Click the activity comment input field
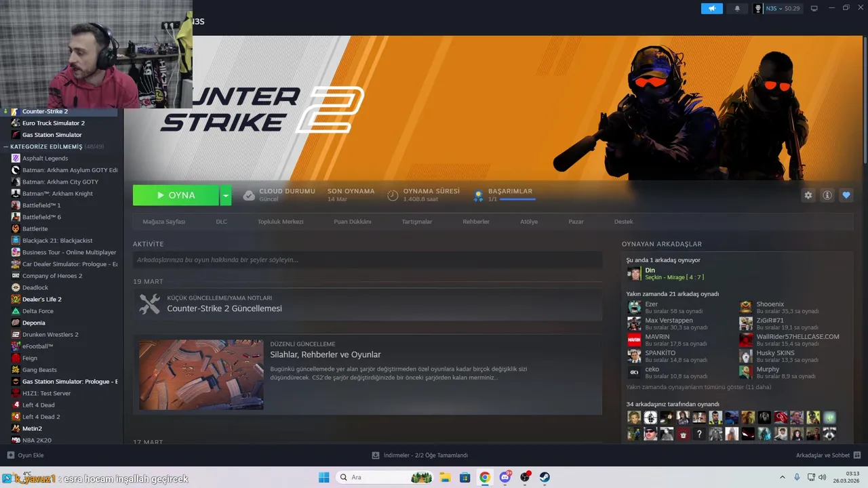Image resolution: width=868 pixels, height=488 pixels. point(368,260)
